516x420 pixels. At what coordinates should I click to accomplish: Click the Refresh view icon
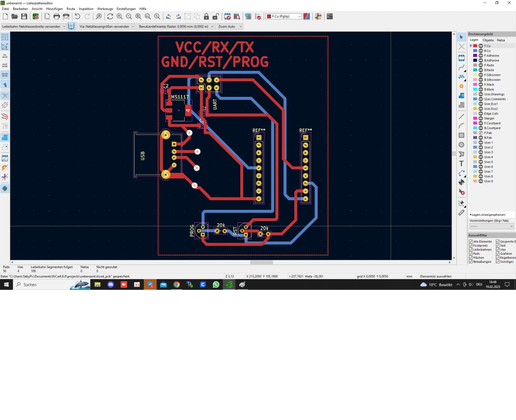(110, 17)
